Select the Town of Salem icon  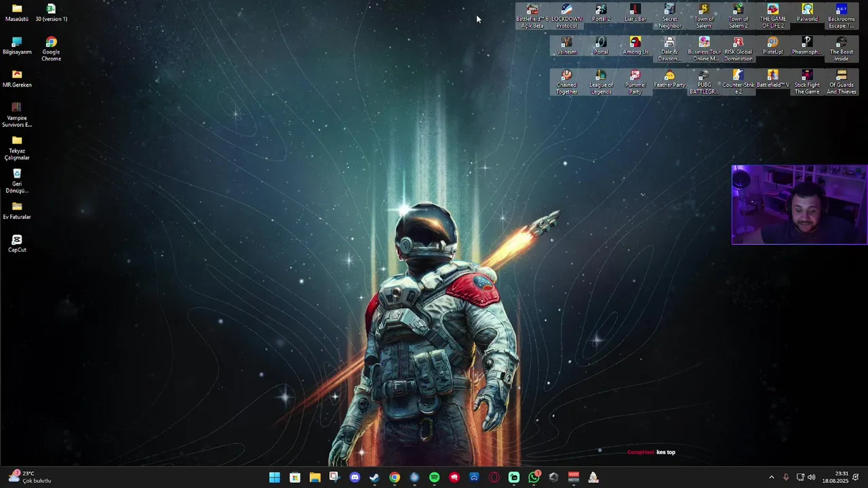click(x=704, y=16)
